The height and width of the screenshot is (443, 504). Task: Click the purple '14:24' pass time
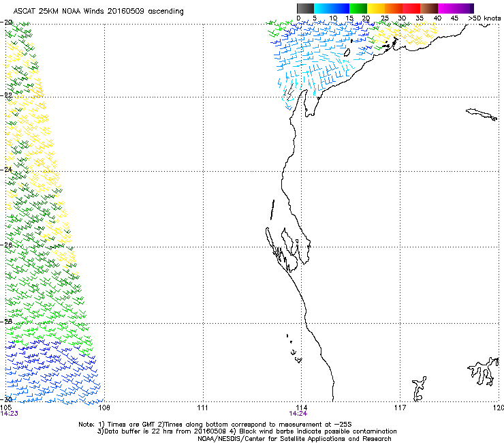point(298,414)
